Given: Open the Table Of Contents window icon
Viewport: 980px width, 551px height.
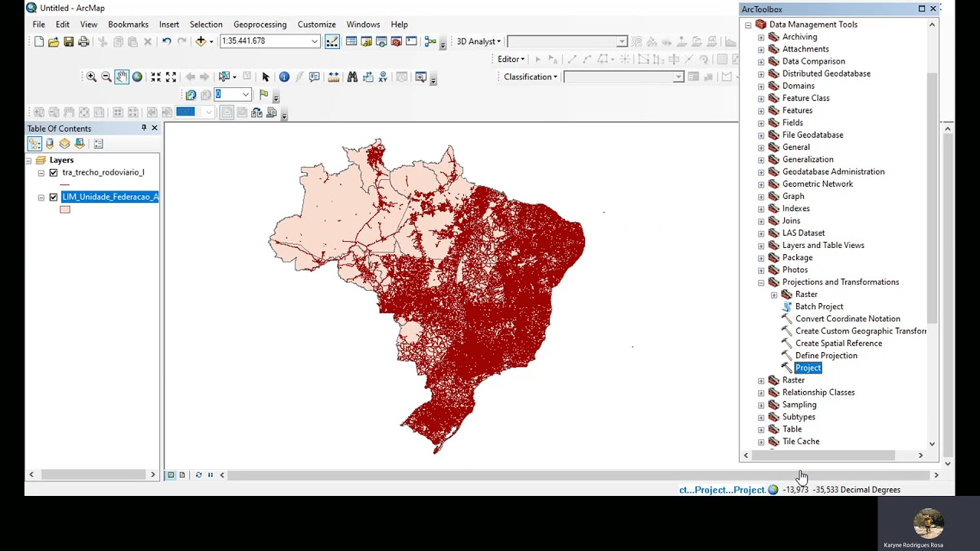Looking at the screenshot, I should pyautogui.click(x=351, y=41).
